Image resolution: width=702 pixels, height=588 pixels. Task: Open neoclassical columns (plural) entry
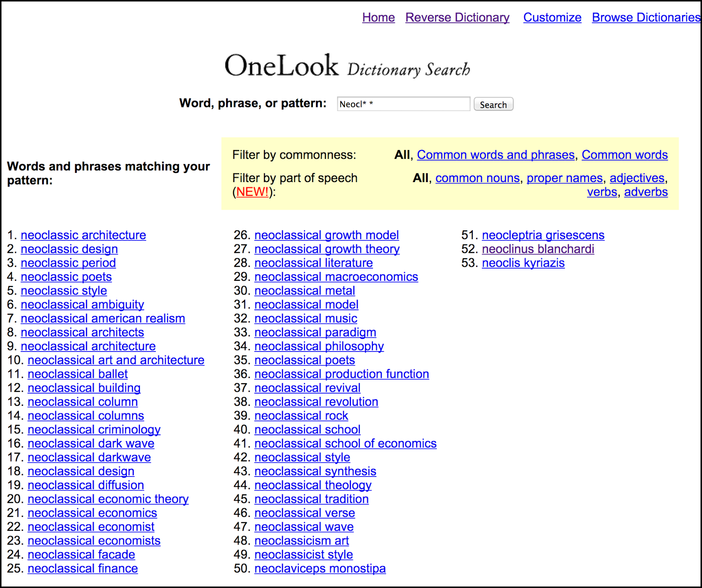point(86,416)
